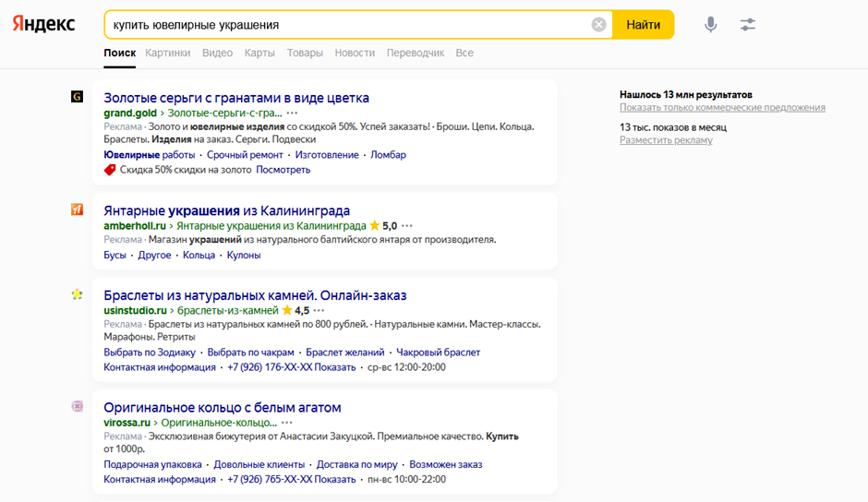Open the three-dots menu for the amberholl.ru result
The width and height of the screenshot is (868, 502).
click(407, 226)
